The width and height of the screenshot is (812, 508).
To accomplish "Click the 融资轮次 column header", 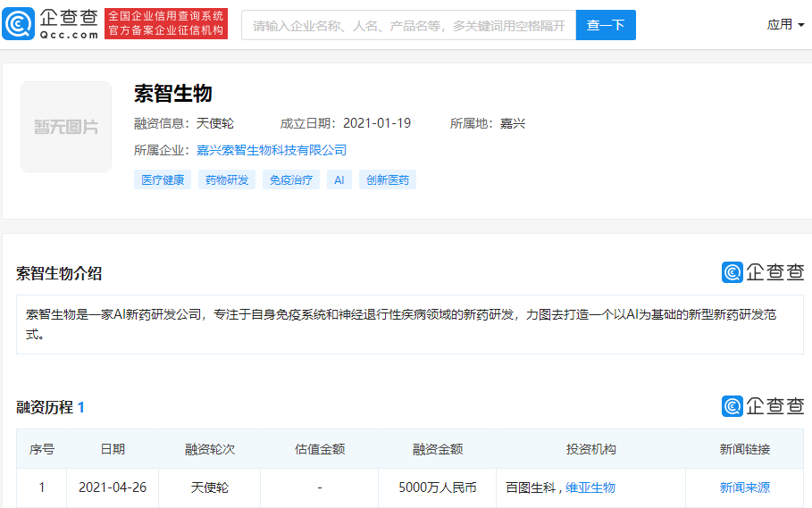I will pos(210,449).
